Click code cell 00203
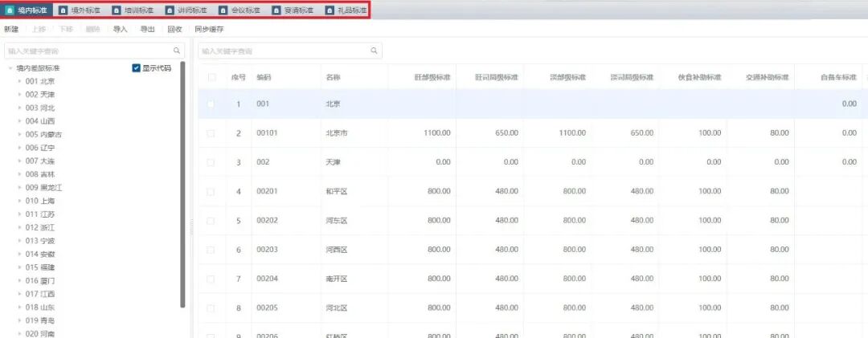 [x=267, y=250]
